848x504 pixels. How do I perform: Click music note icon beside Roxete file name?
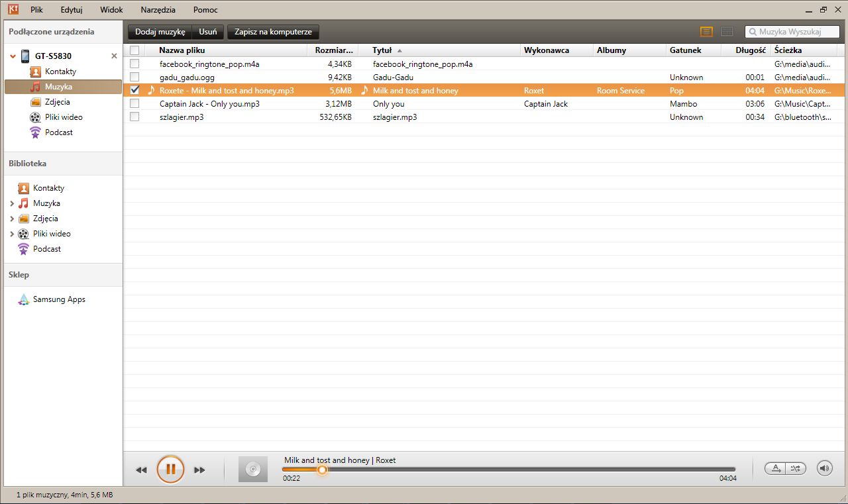click(151, 90)
